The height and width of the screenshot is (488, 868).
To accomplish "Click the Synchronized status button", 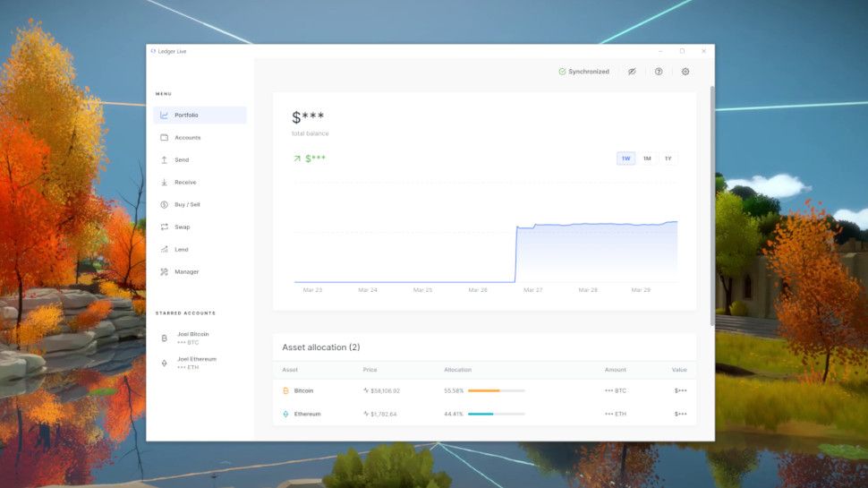I will coord(584,72).
